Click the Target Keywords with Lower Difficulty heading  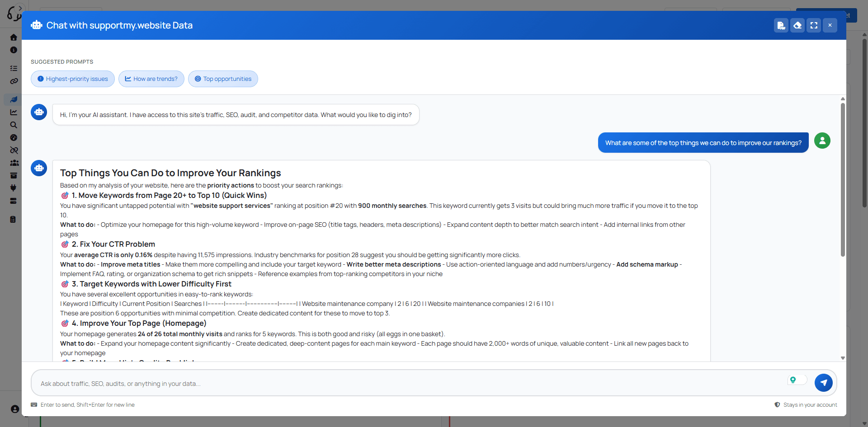151,284
